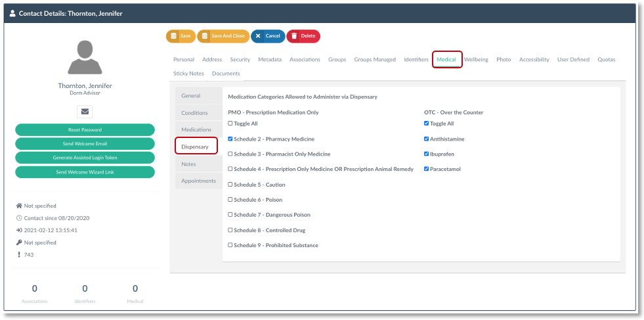
Task: Uncheck OTC Toggle All checkbox
Action: (426, 124)
